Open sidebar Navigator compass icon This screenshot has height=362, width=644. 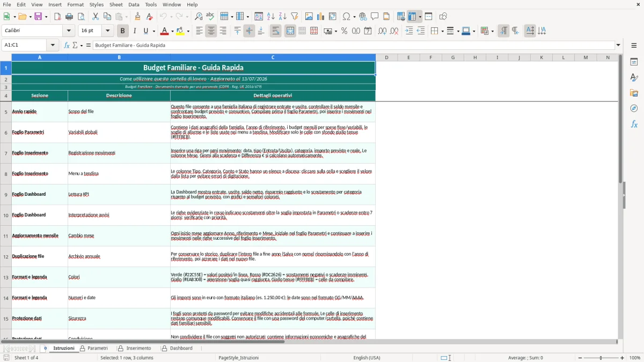click(634, 108)
